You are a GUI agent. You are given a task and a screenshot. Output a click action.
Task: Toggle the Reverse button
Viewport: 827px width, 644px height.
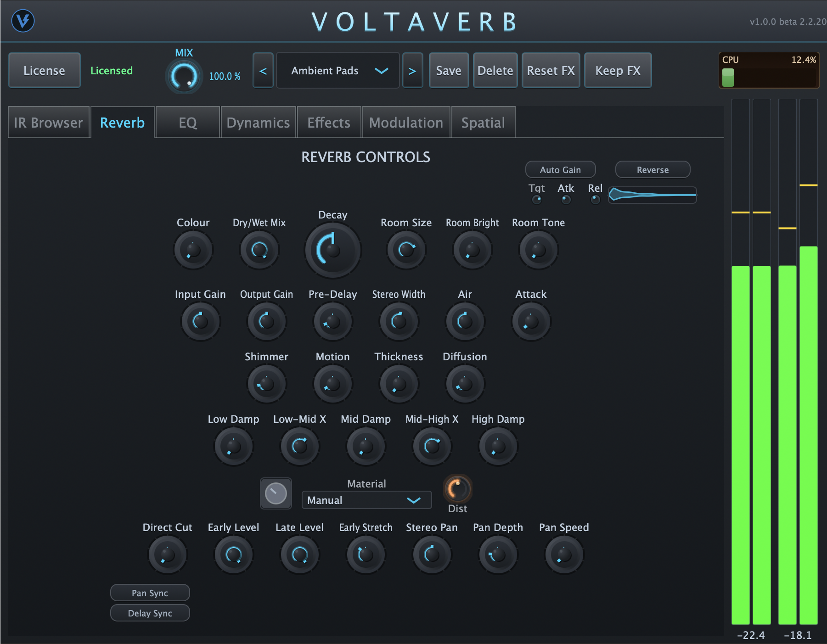point(653,169)
